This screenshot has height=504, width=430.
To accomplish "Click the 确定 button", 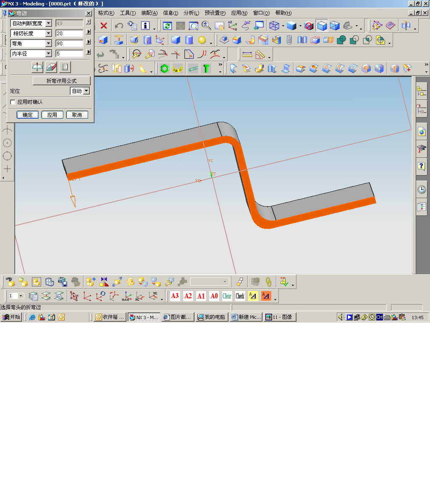I will [28, 115].
